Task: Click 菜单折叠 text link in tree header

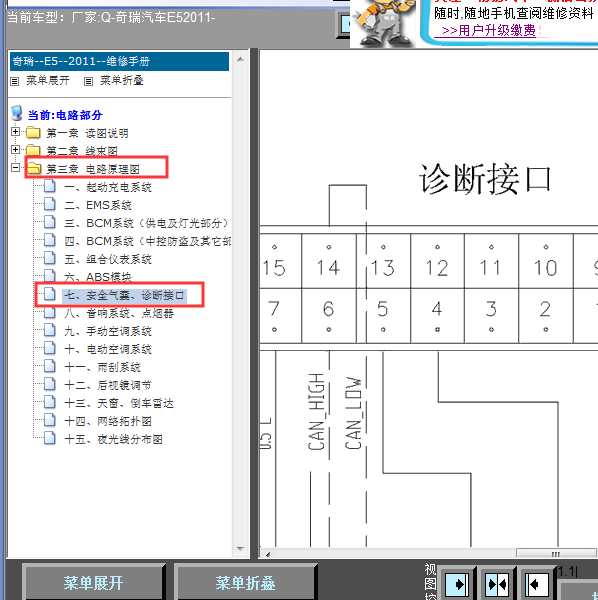Action: coord(122,80)
